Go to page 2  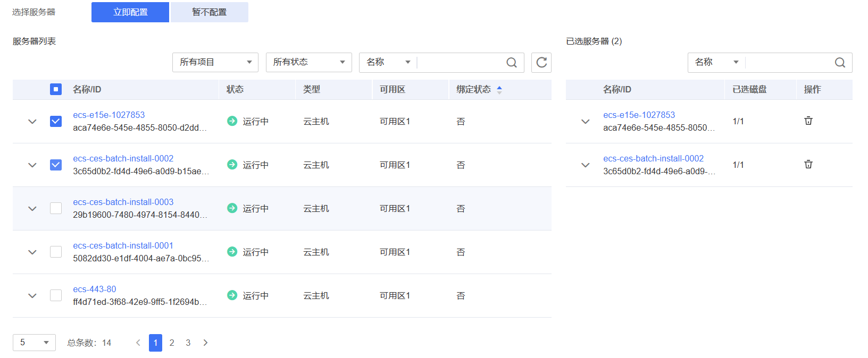[172, 343]
